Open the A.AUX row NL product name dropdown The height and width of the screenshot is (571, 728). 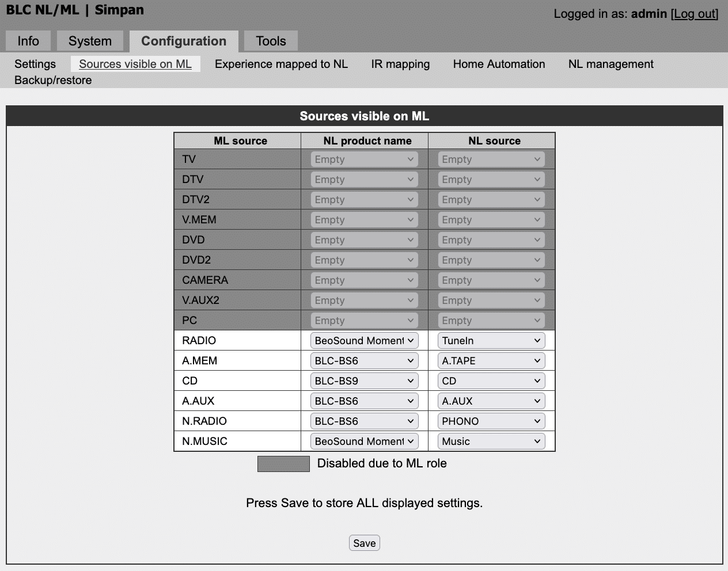click(364, 401)
